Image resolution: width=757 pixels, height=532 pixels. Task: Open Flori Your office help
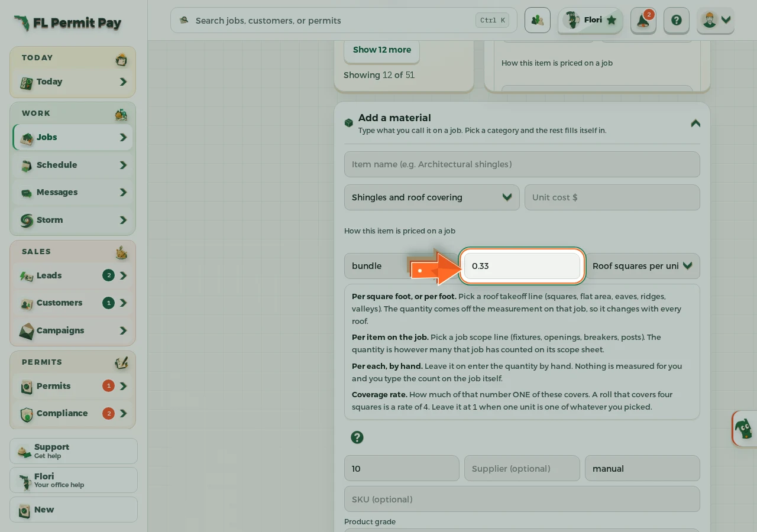point(73,480)
